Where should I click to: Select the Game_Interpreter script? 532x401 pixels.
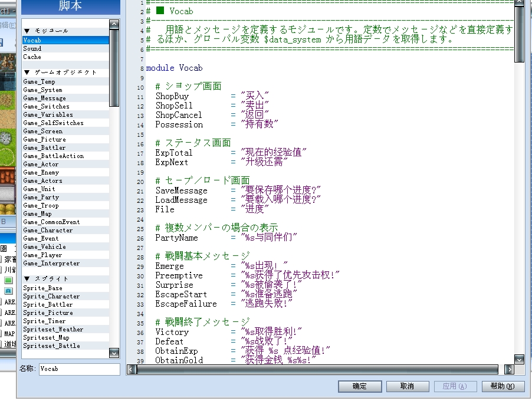pos(66,263)
